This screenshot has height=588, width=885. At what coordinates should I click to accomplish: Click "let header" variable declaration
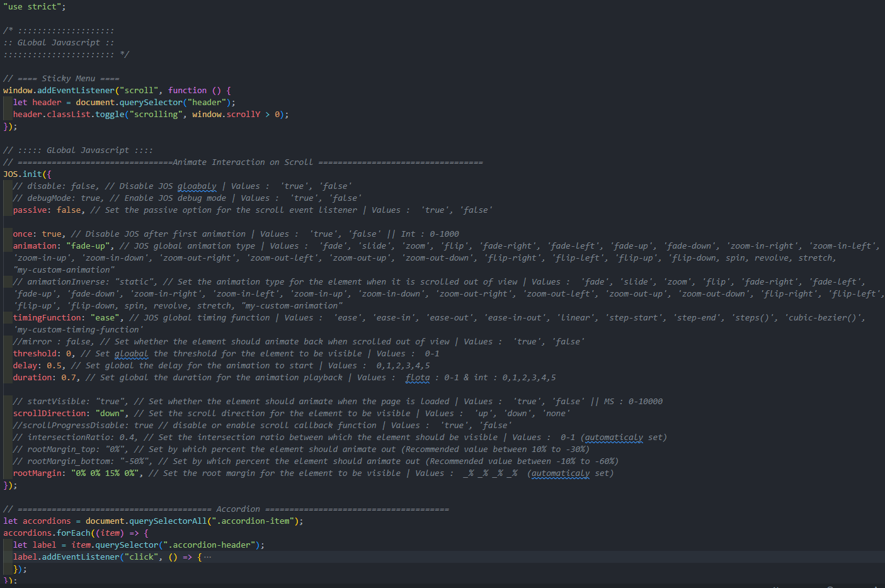click(37, 103)
